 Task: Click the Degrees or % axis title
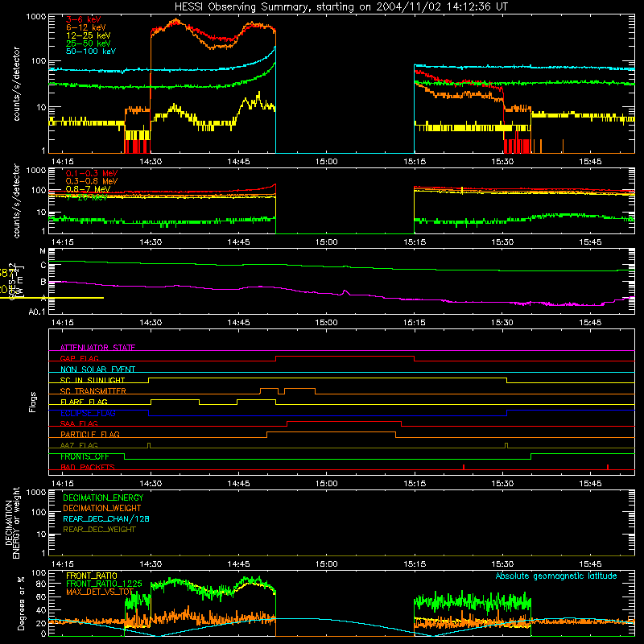click(x=21, y=603)
